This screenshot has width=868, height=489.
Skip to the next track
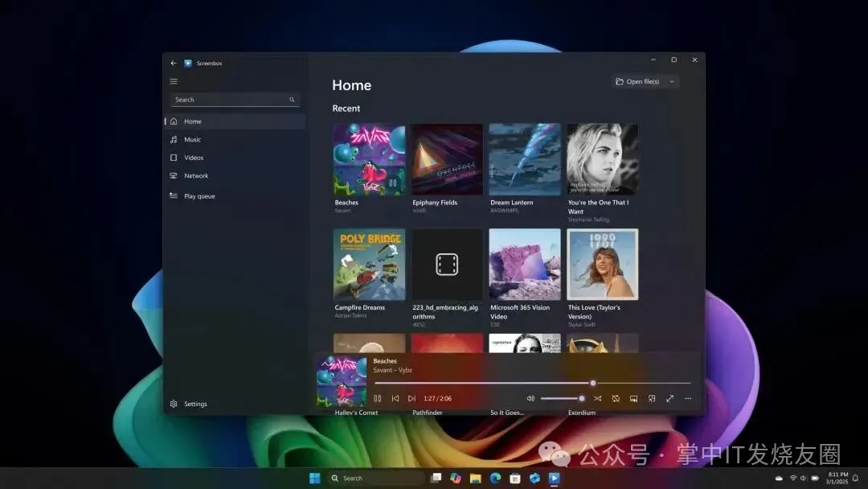[411, 398]
